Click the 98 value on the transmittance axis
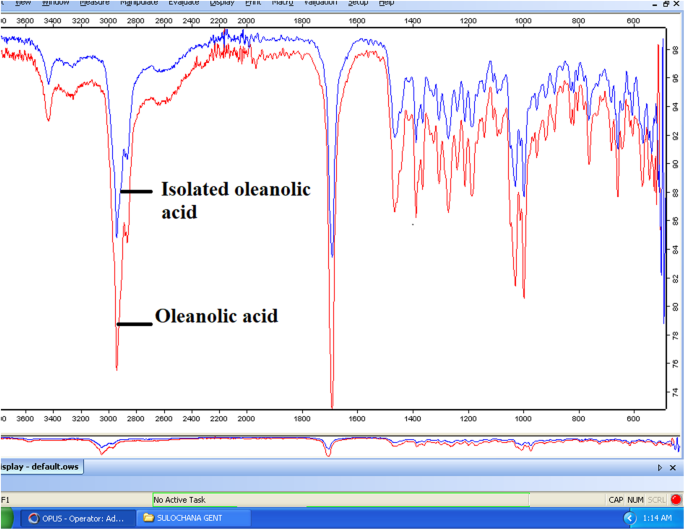Screen dimensions: 685x530 (675, 48)
